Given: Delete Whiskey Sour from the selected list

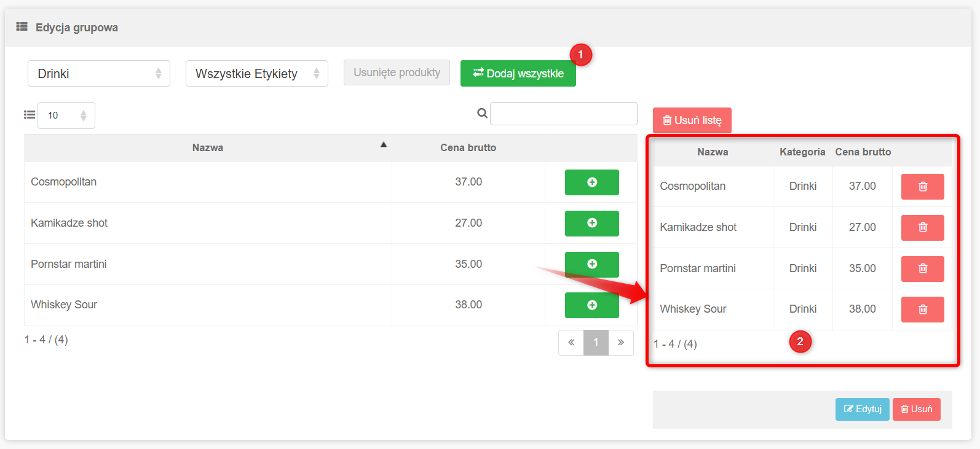Looking at the screenshot, I should click(922, 310).
